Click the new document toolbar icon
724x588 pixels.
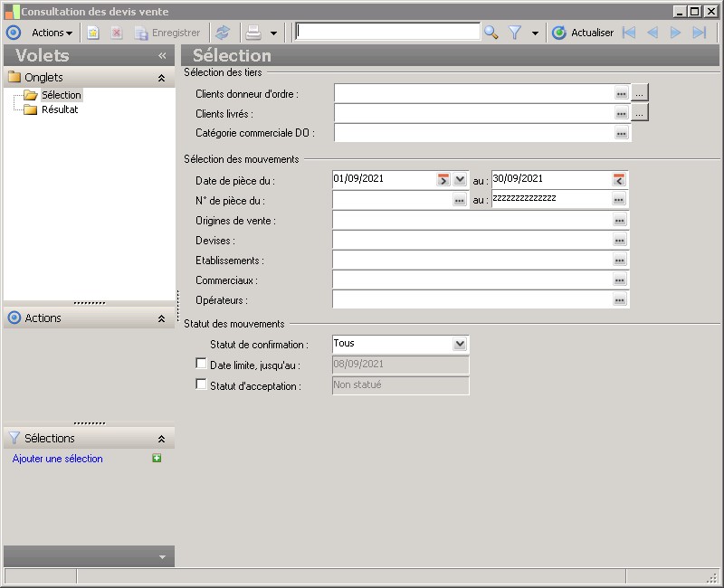click(x=93, y=33)
